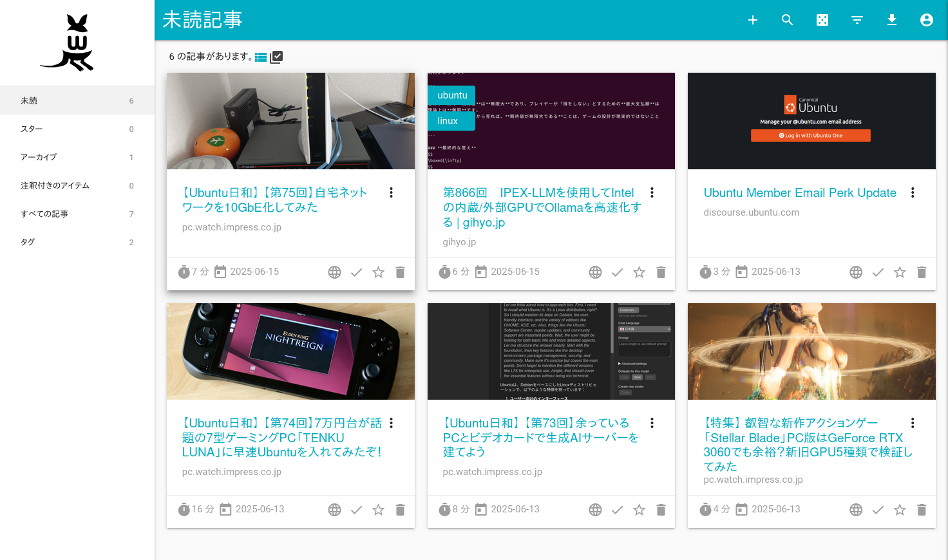This screenshot has height=560, width=948.
Task: Mark the 第866回 IPEX-LLM article as read
Action: pyautogui.click(x=617, y=272)
